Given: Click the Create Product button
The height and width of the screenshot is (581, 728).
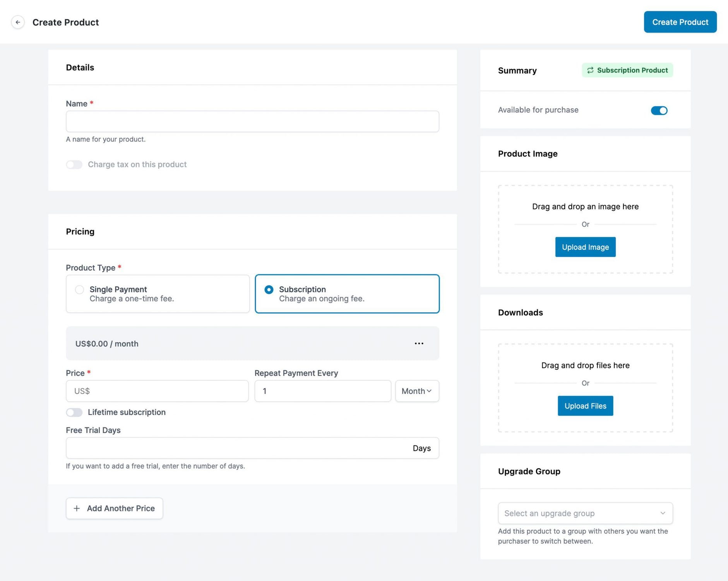Looking at the screenshot, I should coord(680,22).
